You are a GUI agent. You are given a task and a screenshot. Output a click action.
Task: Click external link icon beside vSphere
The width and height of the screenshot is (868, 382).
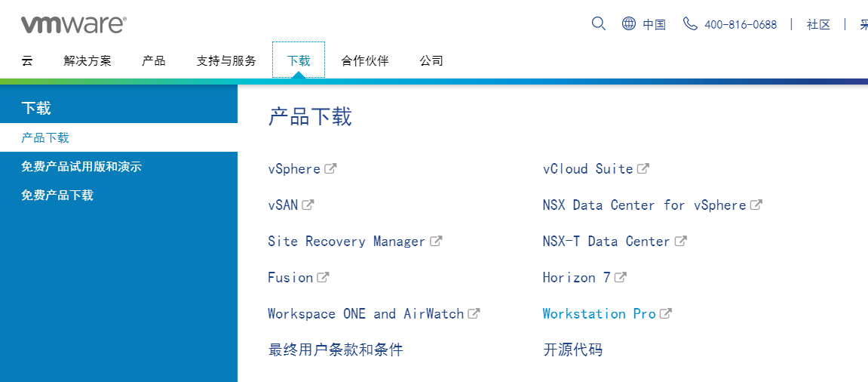point(330,168)
